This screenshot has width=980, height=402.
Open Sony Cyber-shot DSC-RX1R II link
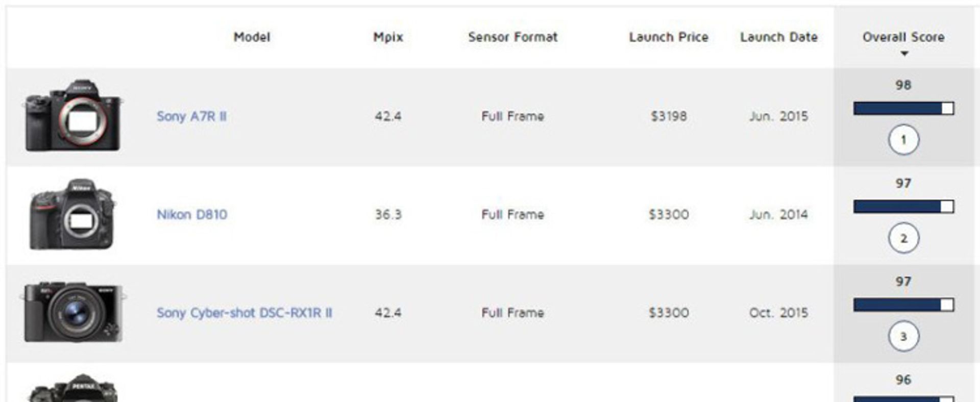click(244, 313)
